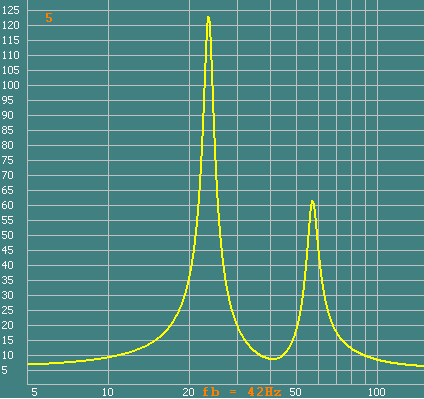
Task: Click the tallest impedance peak tip
Action: coord(208,17)
